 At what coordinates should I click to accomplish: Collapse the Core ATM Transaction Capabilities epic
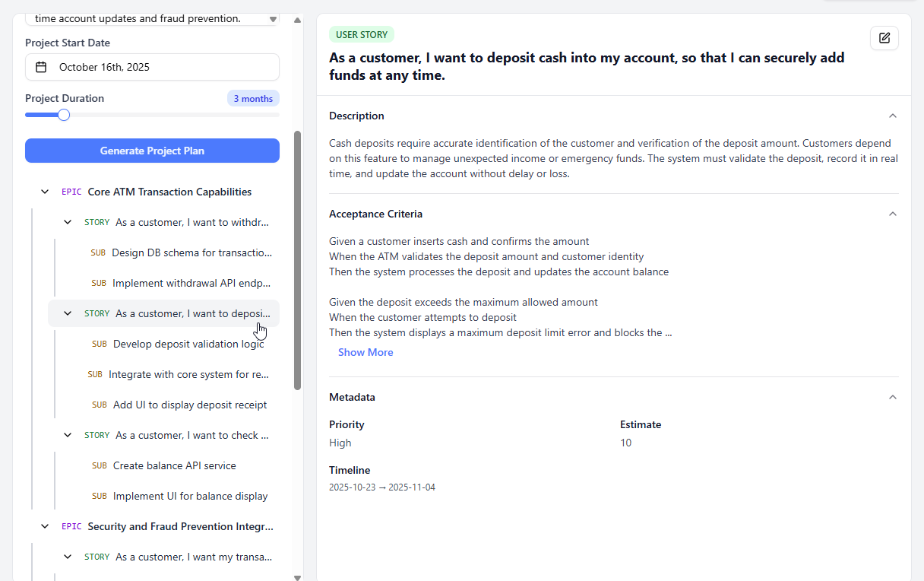(x=44, y=191)
